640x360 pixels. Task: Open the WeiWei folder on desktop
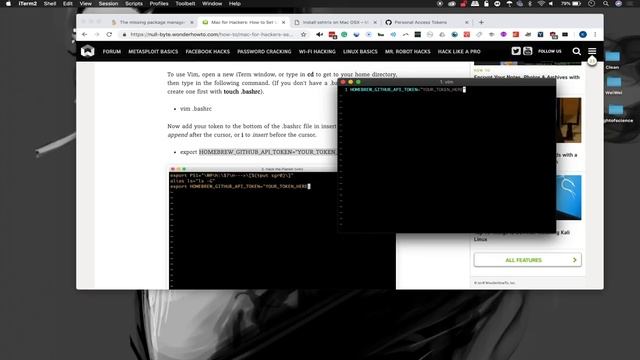click(x=613, y=85)
